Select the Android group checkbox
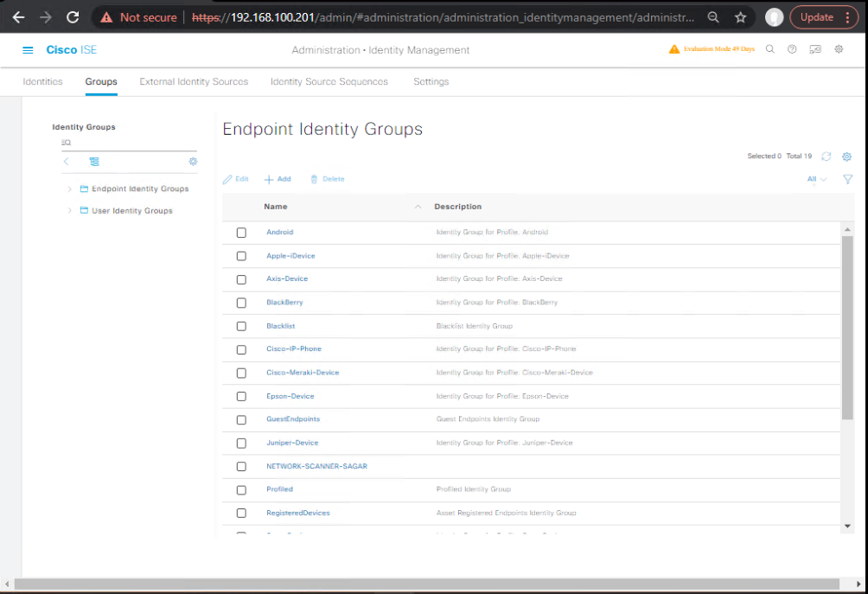868x594 pixels. coord(241,233)
